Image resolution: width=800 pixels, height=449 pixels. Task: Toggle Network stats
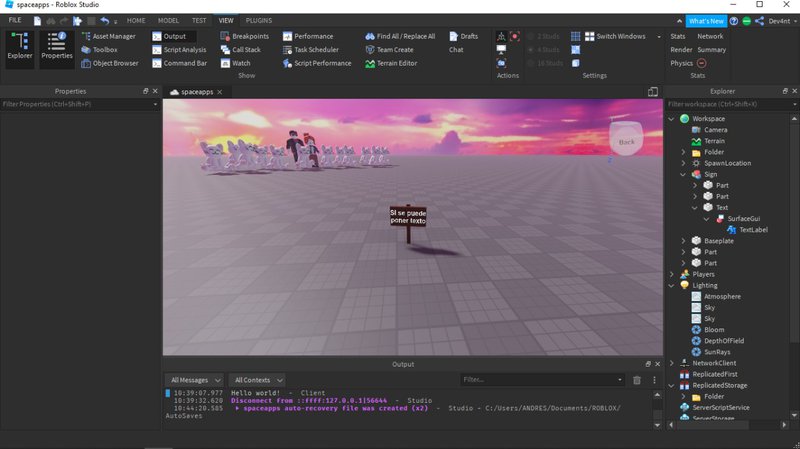pos(710,36)
